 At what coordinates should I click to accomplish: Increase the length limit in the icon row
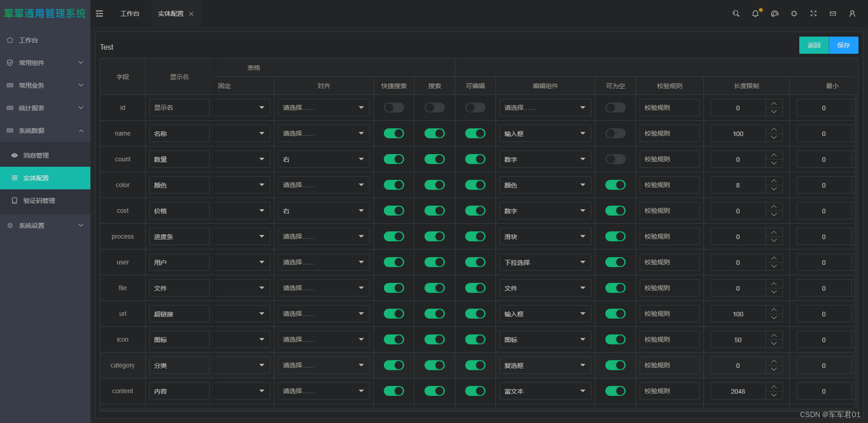(774, 335)
